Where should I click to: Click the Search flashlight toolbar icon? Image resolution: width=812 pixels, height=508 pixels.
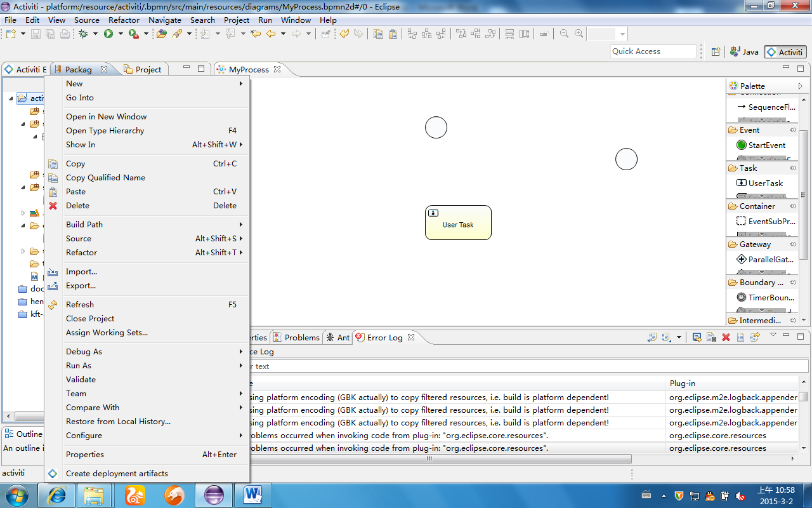pyautogui.click(x=177, y=34)
